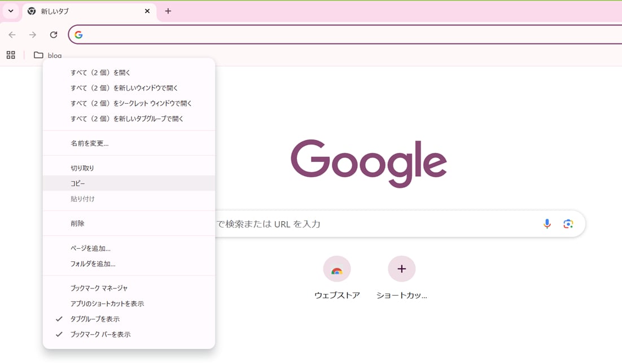
Task: Click the back navigation arrow
Action: pyautogui.click(x=12, y=35)
